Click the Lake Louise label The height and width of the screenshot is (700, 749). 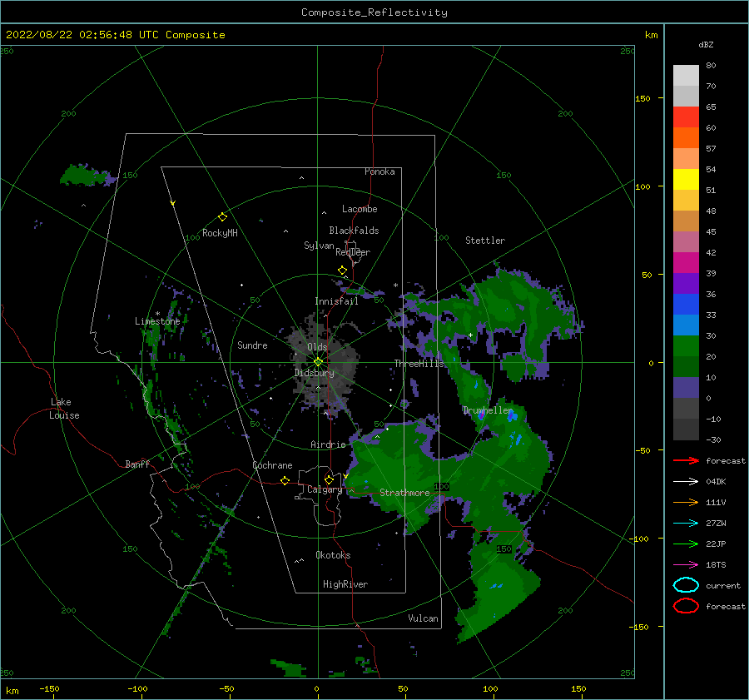pos(64,409)
